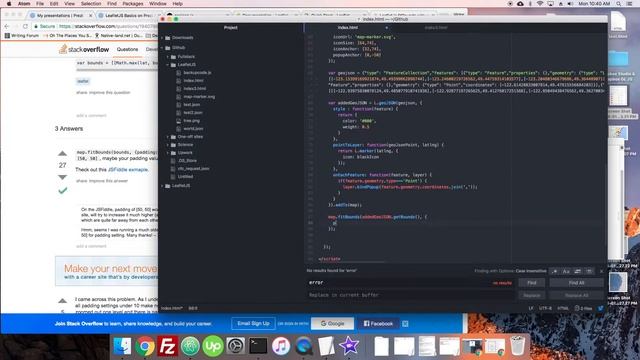Focus the find field containing 'error'
The height and width of the screenshot is (360, 640).
tap(410, 282)
